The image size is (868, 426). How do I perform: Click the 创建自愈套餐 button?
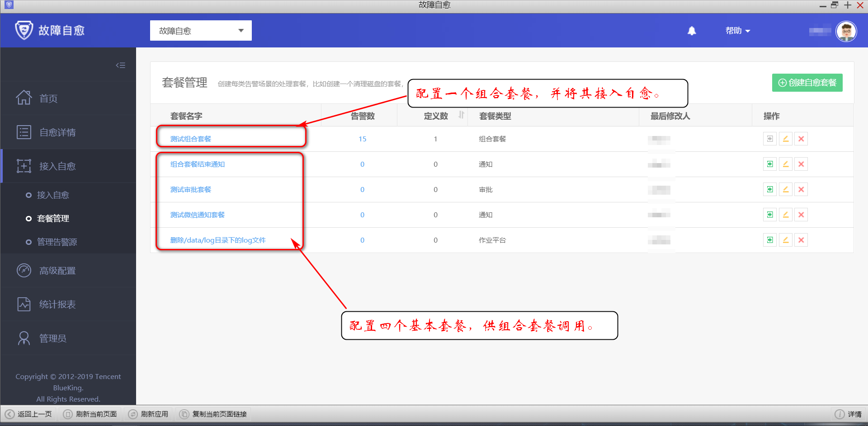pyautogui.click(x=807, y=83)
